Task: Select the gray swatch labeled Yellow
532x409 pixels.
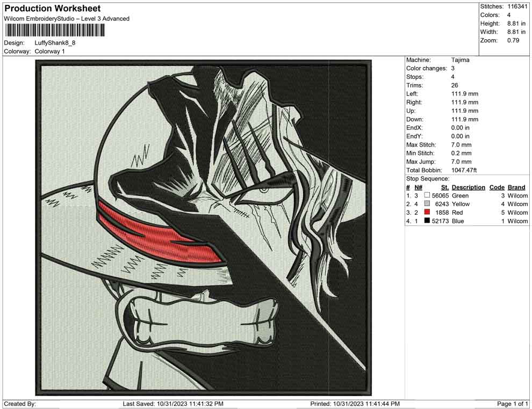Action: pos(427,203)
